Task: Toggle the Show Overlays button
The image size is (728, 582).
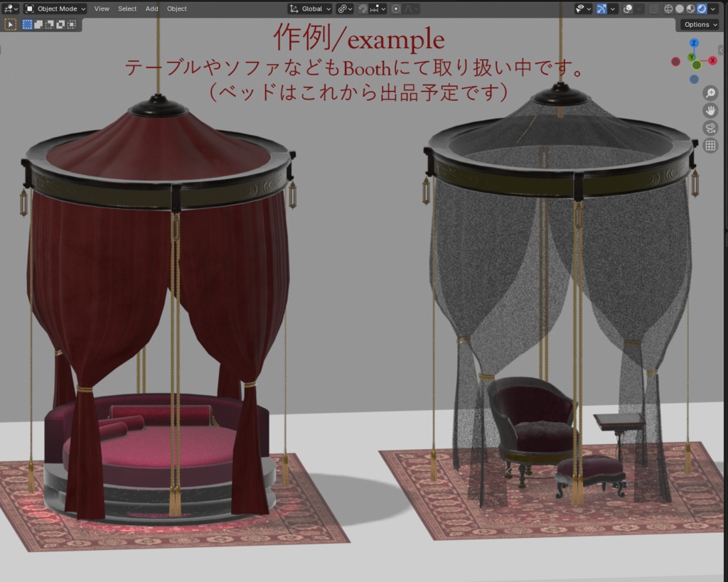Action: coord(628,9)
